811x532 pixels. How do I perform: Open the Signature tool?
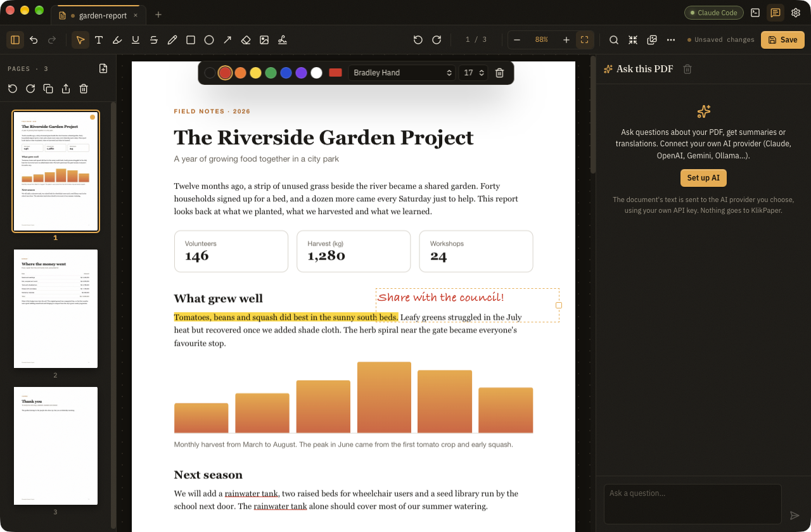pos(283,40)
